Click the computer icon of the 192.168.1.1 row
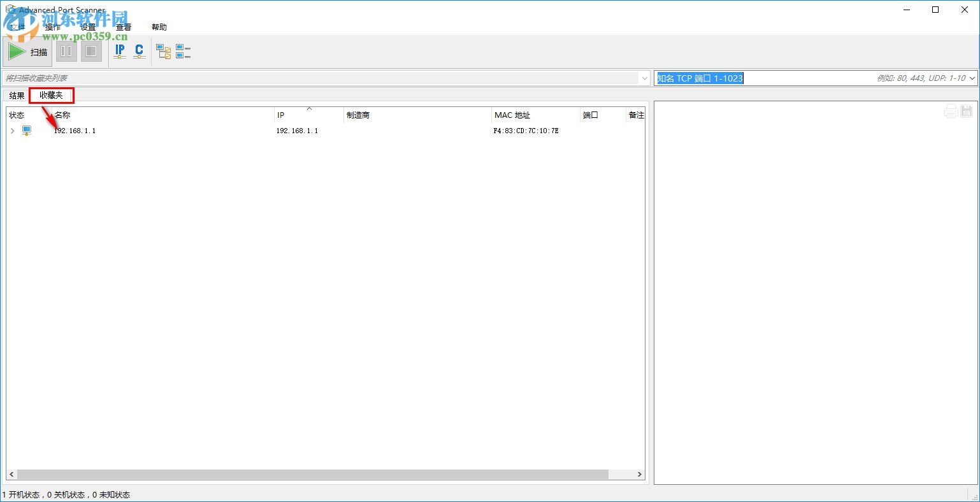 [x=26, y=131]
